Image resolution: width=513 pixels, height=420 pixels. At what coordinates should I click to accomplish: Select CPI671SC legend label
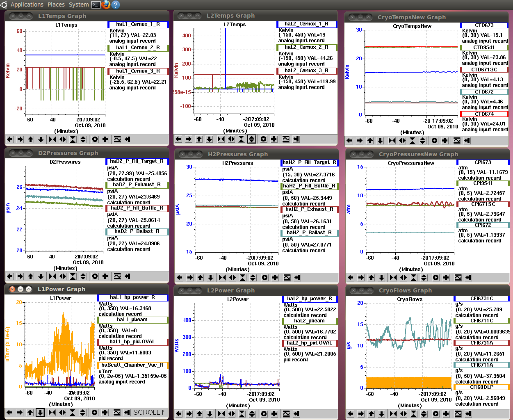coord(483,204)
